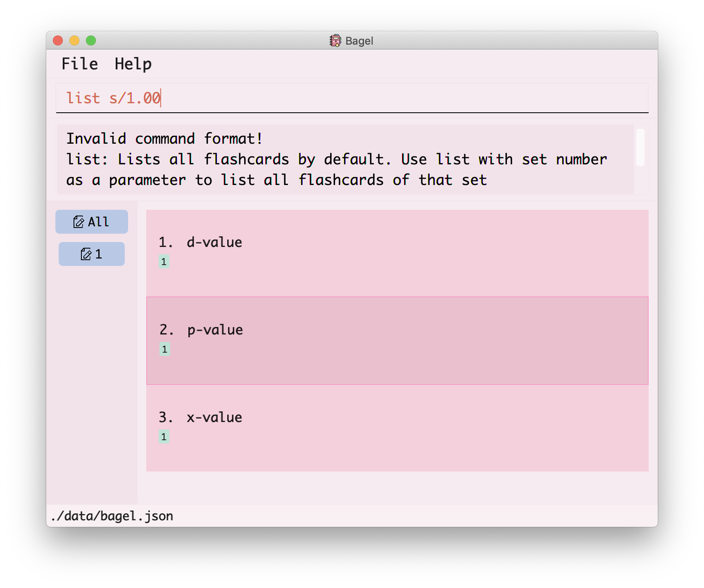The height and width of the screenshot is (588, 704).
Task: Click set tag 1 under p-value
Action: (165, 349)
